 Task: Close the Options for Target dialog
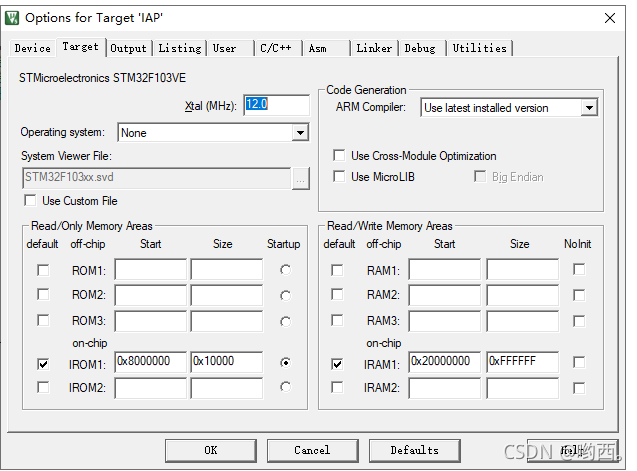610,18
